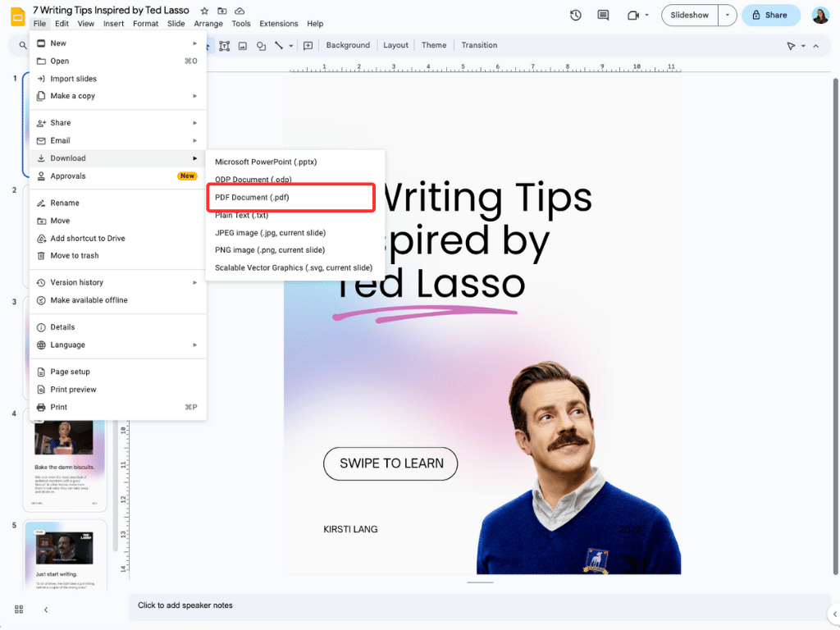This screenshot has width=840, height=630.
Task: Choose Open in File menu
Action: pos(118,61)
